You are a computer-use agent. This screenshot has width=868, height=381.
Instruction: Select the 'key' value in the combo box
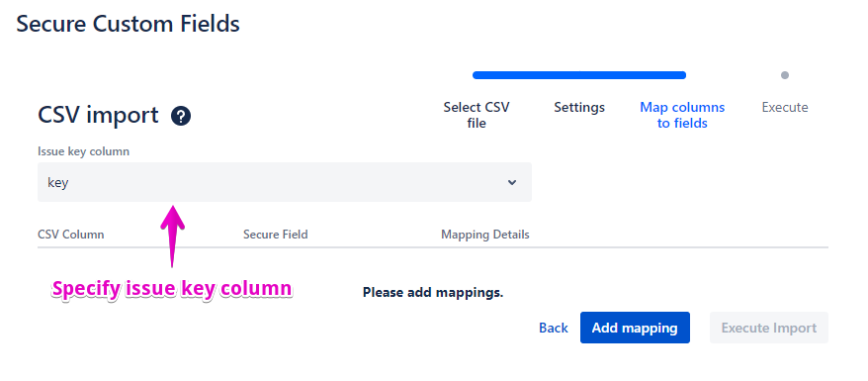(58, 183)
